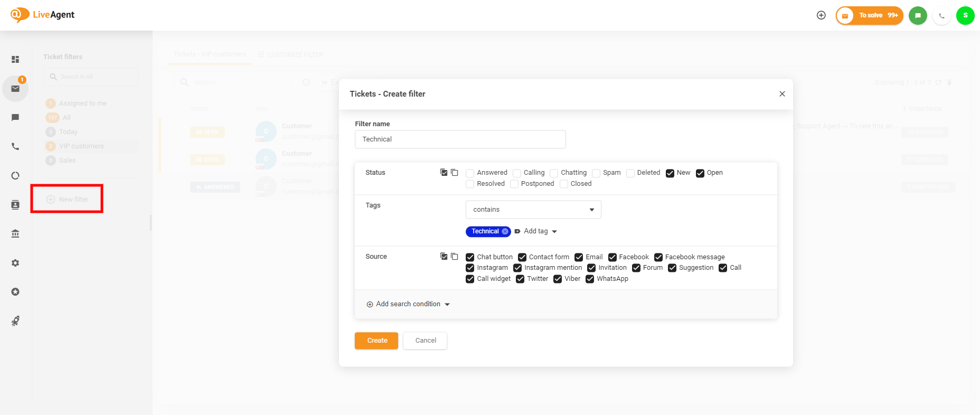980x415 pixels.
Task: Open the Tags 'contains' dropdown
Action: coord(533,210)
